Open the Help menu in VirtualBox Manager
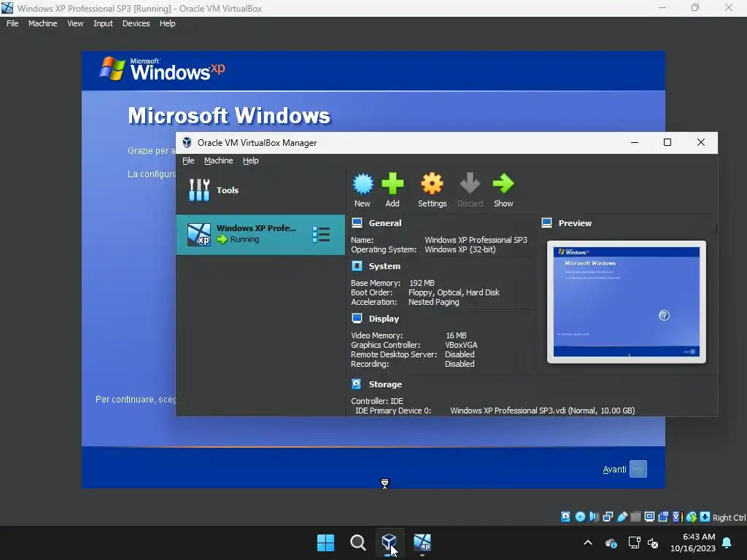 point(251,160)
